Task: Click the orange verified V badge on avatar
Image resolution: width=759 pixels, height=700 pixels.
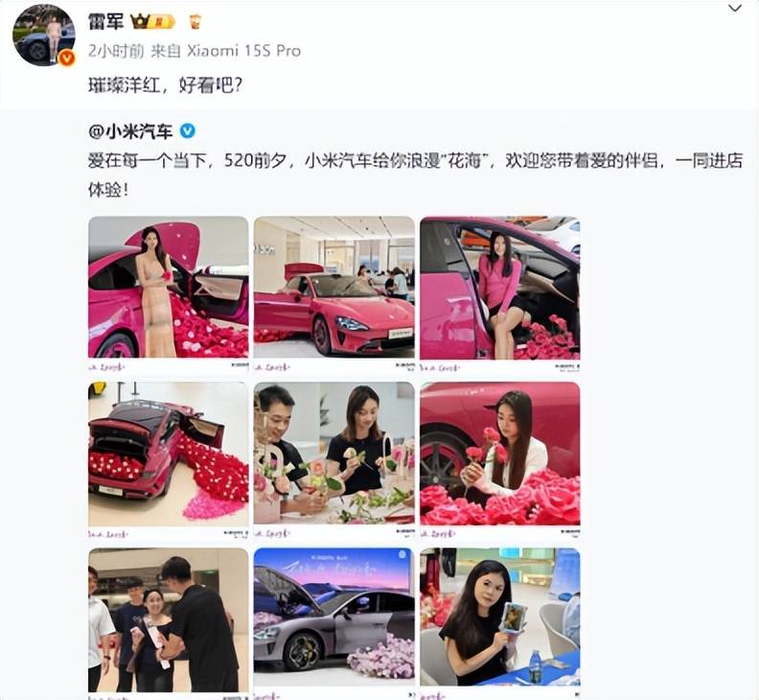Action: coord(67,58)
